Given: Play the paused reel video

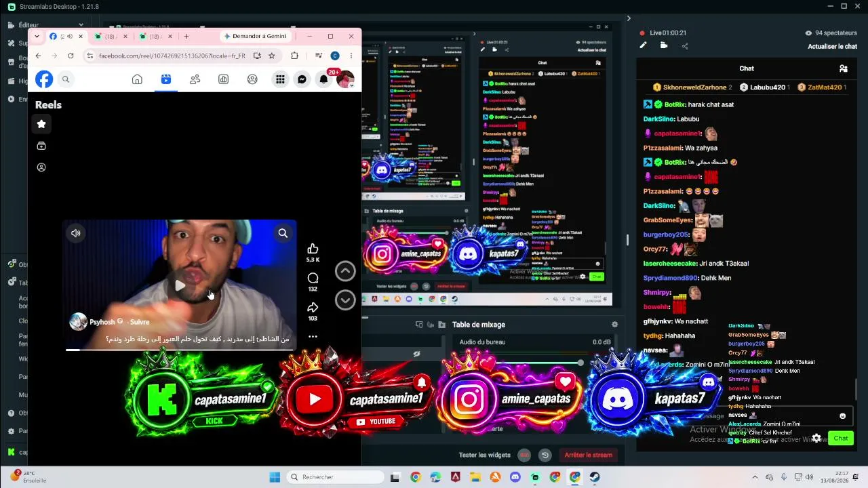Looking at the screenshot, I should coord(180,285).
